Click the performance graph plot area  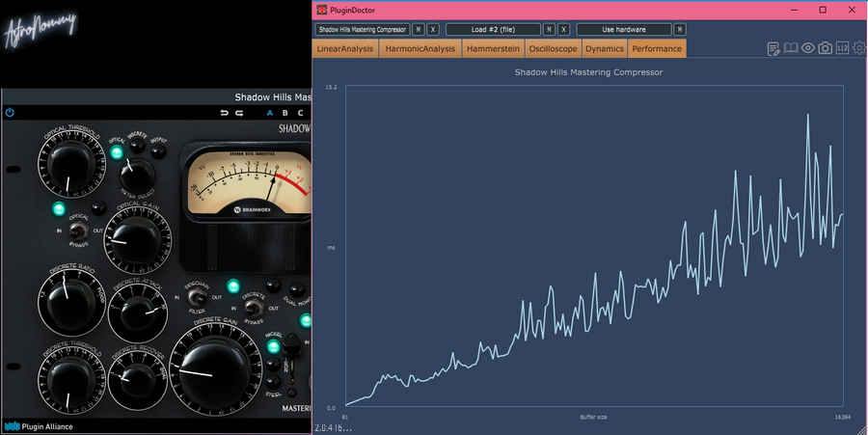click(x=594, y=246)
